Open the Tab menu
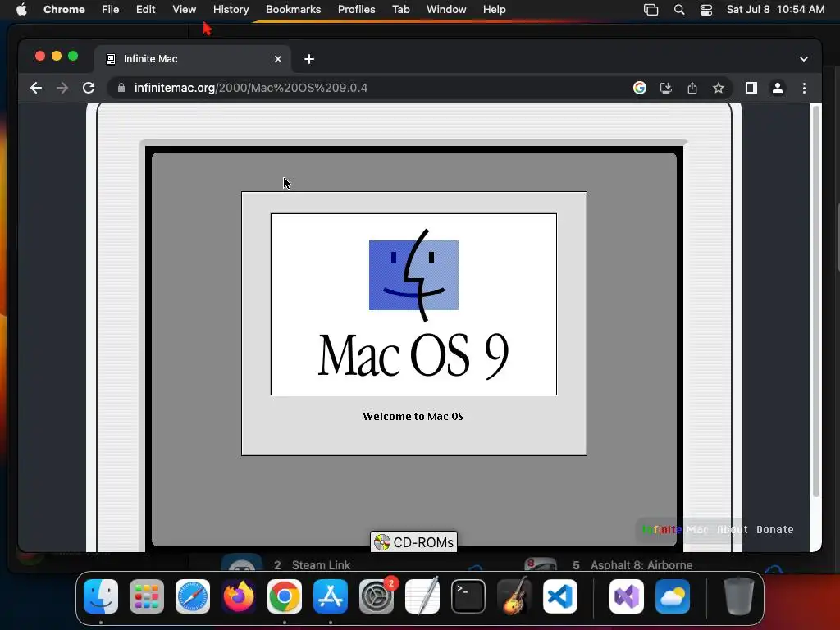Screen dimensions: 840x630 pyautogui.click(x=400, y=10)
